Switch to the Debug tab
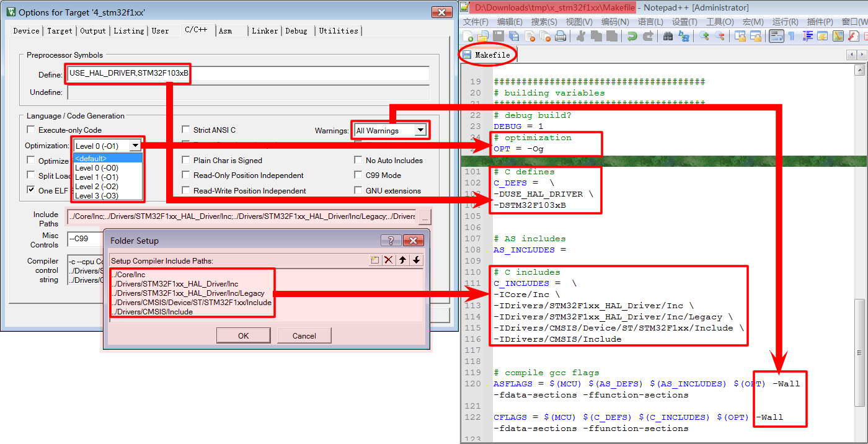This screenshot has width=868, height=444. (296, 31)
